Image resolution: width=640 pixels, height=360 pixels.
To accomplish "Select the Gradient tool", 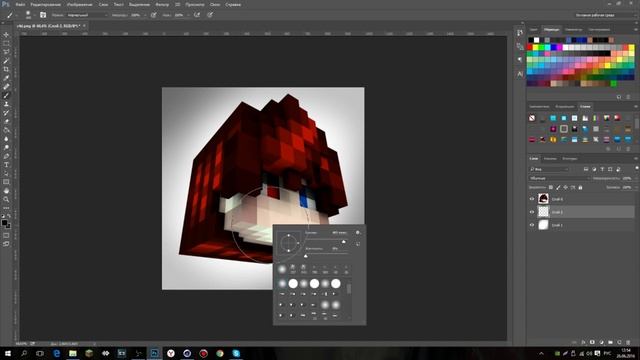I will 6,130.
